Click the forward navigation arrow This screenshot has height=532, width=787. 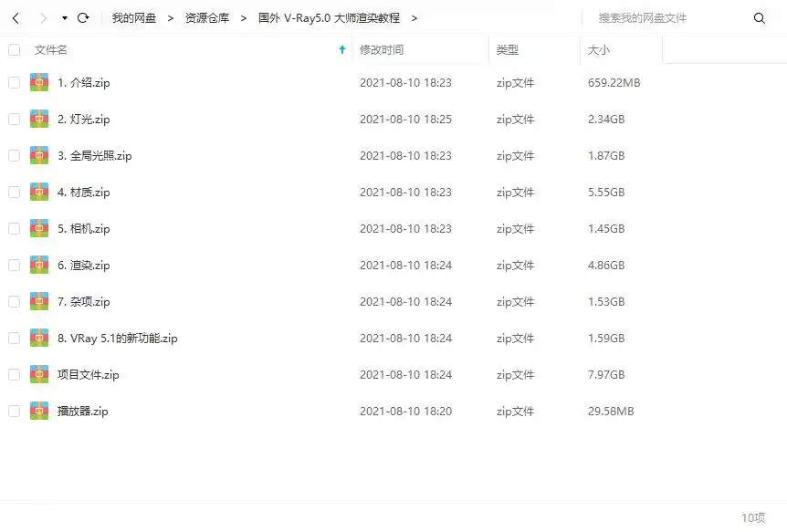click(x=42, y=18)
